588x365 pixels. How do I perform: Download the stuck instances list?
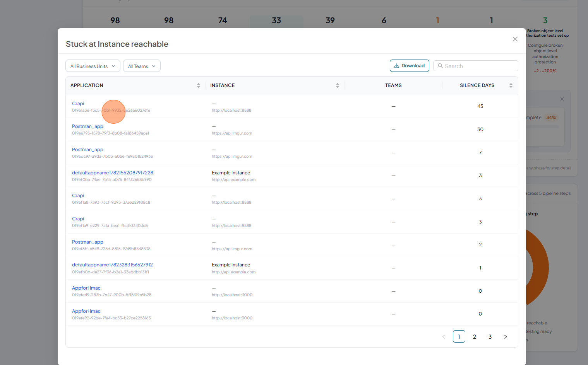[x=410, y=66]
